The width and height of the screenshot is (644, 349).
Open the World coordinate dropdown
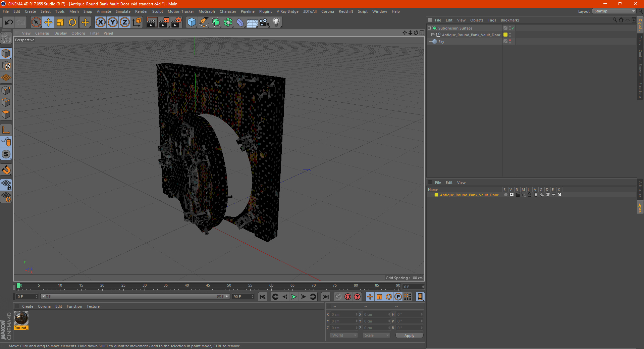click(x=344, y=335)
